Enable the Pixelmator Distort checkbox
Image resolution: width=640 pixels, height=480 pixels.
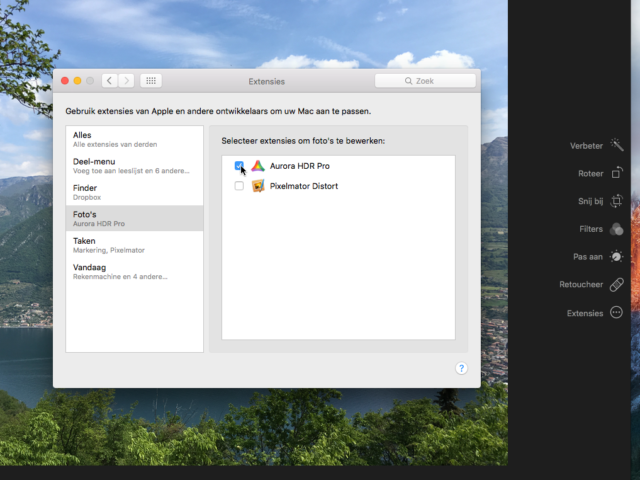(239, 186)
